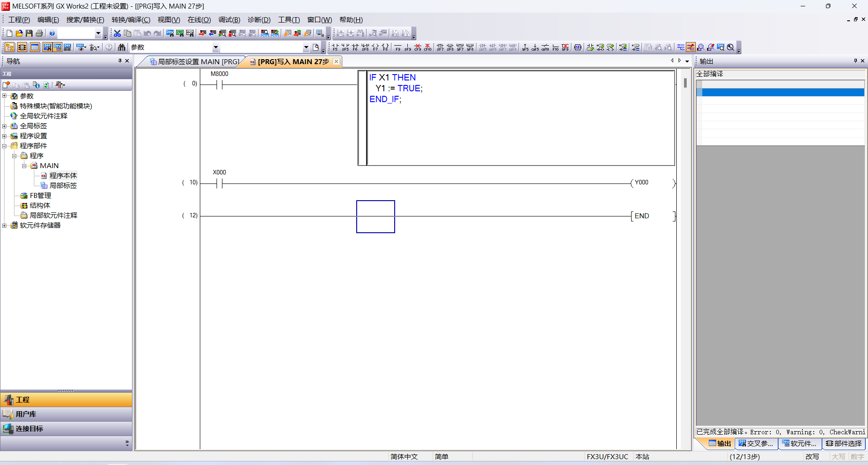Click the inline ST box icon
868x465 pixels.
[577, 47]
